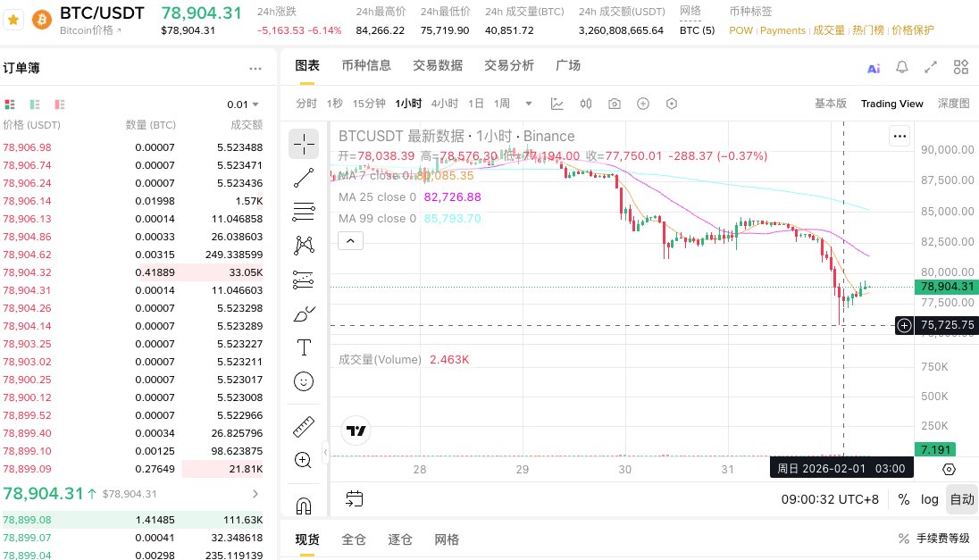Show both bids and asks order book view

[x=9, y=104]
